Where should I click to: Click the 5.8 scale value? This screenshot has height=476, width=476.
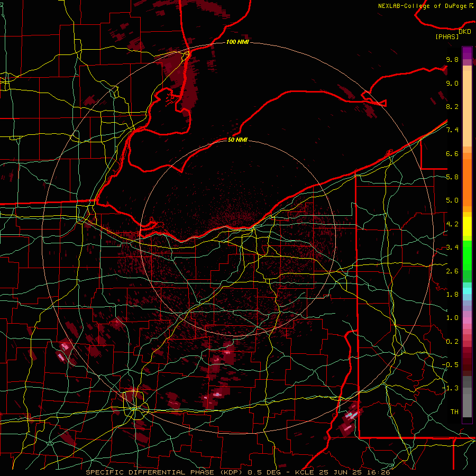(452, 177)
